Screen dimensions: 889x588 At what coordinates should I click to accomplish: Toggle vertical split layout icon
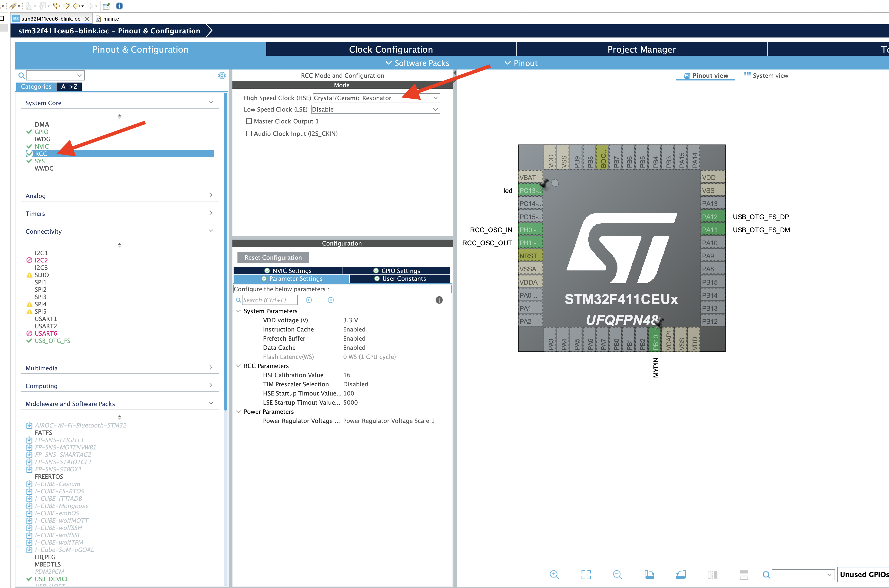pyautogui.click(x=712, y=575)
